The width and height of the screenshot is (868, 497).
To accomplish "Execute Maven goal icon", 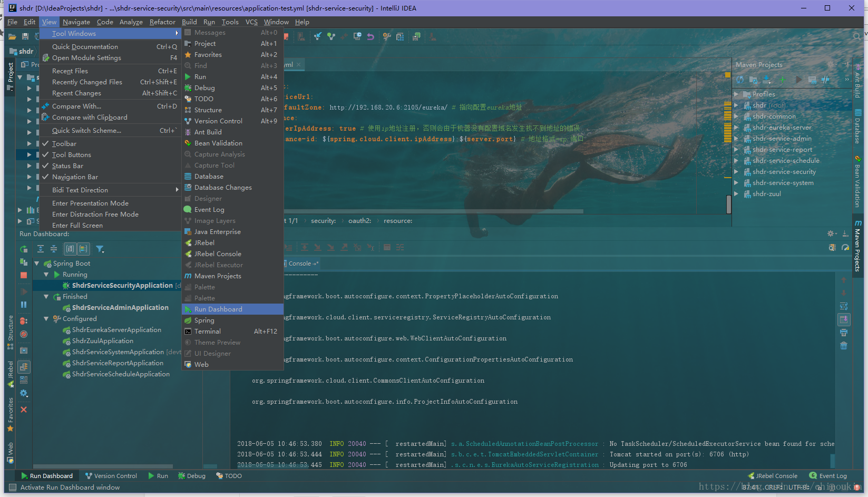I will click(812, 80).
